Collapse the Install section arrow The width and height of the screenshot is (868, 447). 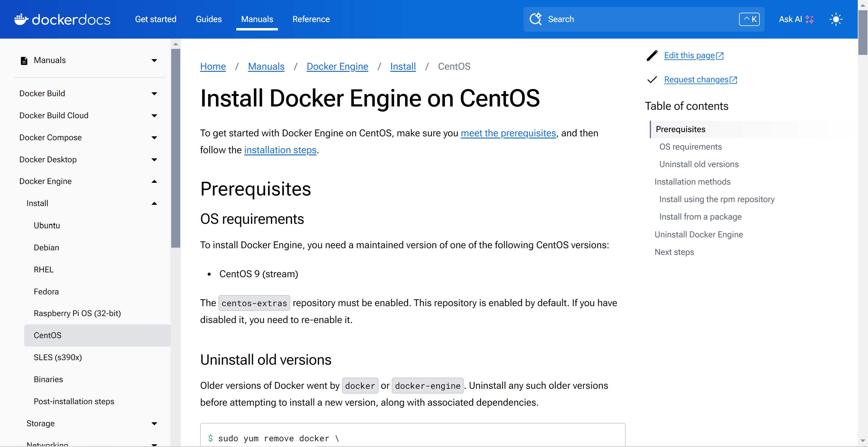point(154,203)
